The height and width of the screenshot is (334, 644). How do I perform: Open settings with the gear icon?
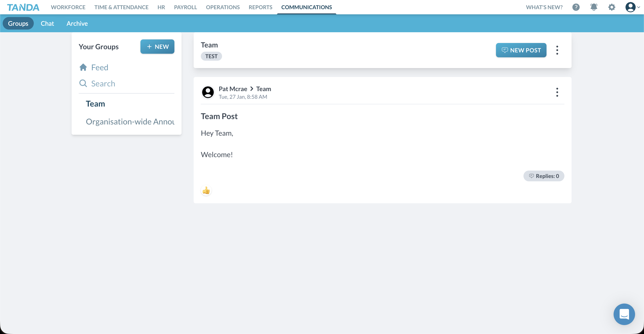612,7
